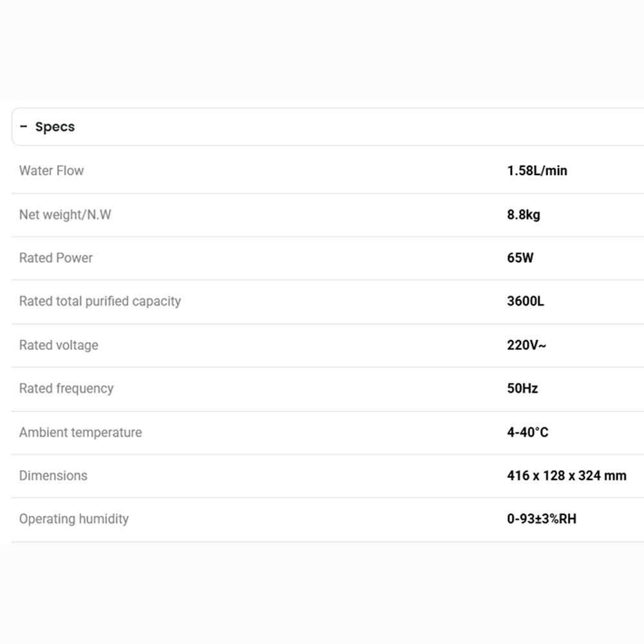644x644 pixels.
Task: Select the Dimensions row
Action: [53, 475]
